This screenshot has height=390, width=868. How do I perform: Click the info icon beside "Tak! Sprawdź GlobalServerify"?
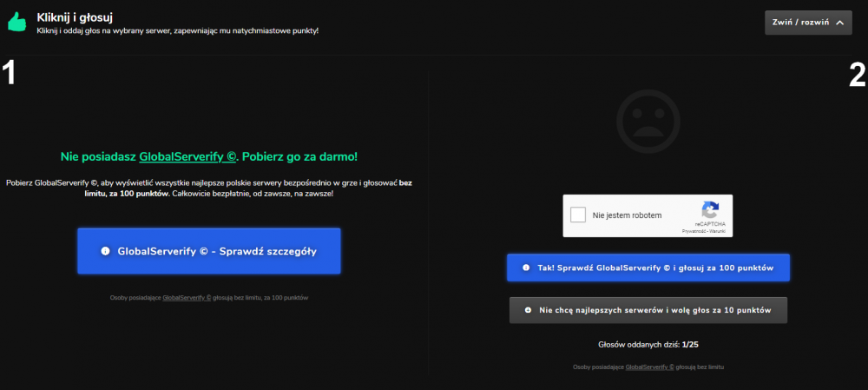527,268
